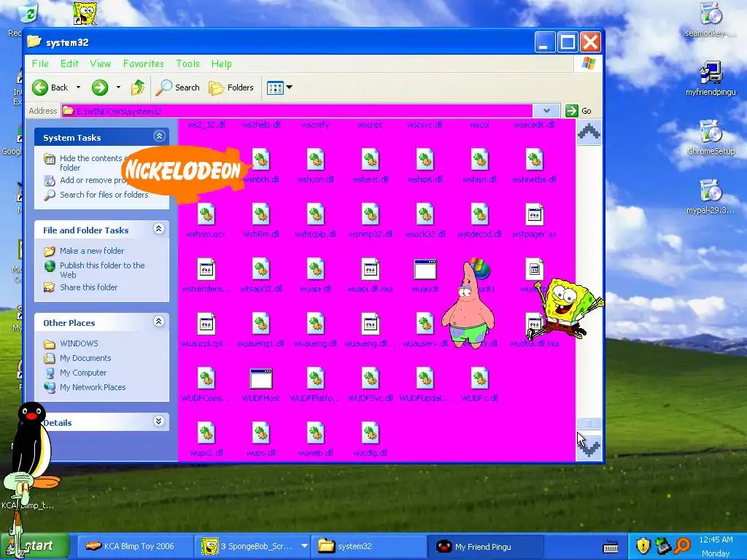Open the Edit menu
The image size is (747, 560).
click(x=69, y=64)
